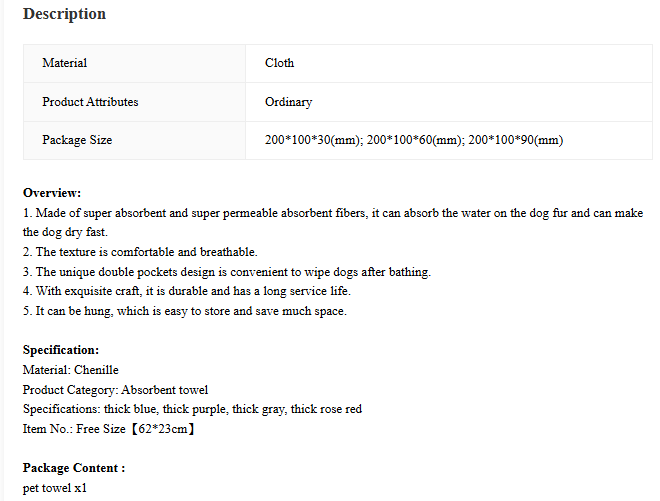Image resolution: width=660 pixels, height=501 pixels.
Task: Click the 'the dog dry fast' line
Action: coord(65,232)
